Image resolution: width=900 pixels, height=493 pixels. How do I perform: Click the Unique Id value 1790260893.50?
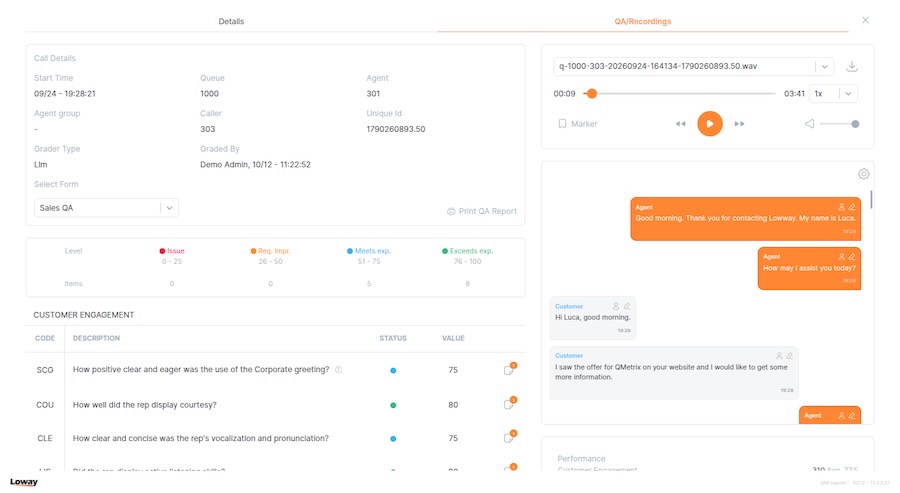point(395,129)
